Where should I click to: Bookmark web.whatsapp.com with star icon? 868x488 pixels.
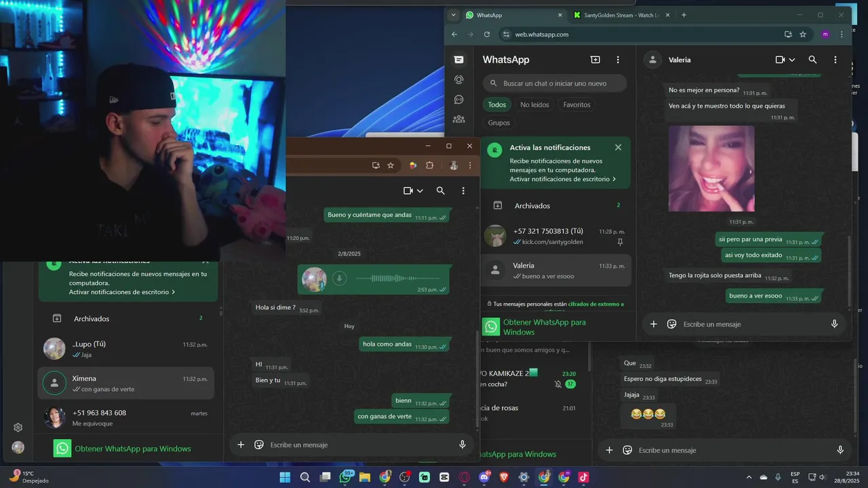point(803,34)
